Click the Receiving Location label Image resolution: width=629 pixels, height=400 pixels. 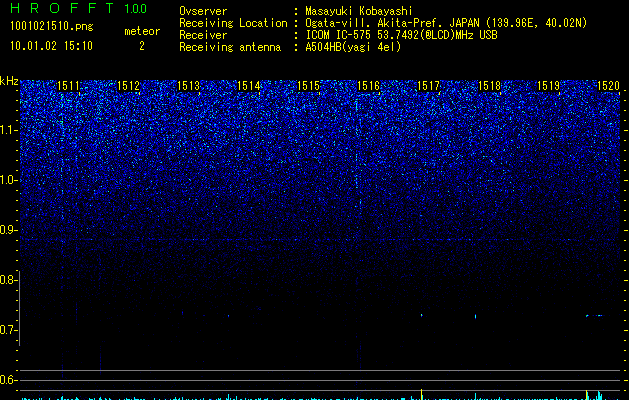233,23
